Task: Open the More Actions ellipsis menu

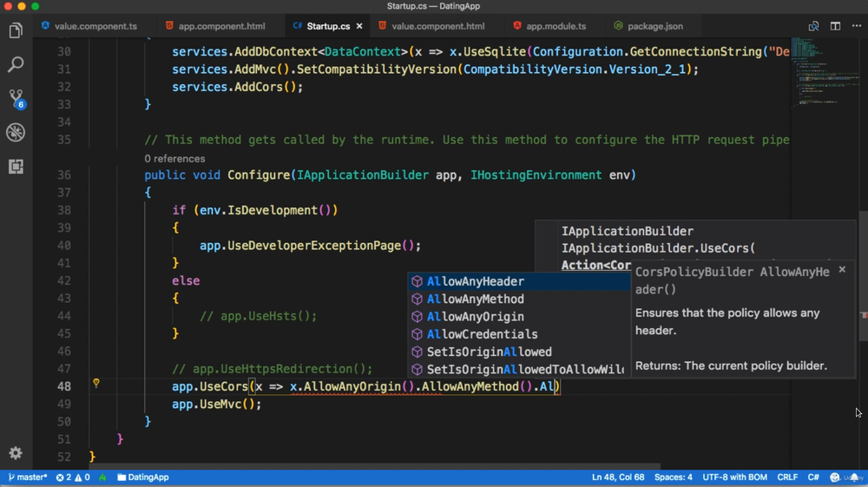Action: coord(856,26)
